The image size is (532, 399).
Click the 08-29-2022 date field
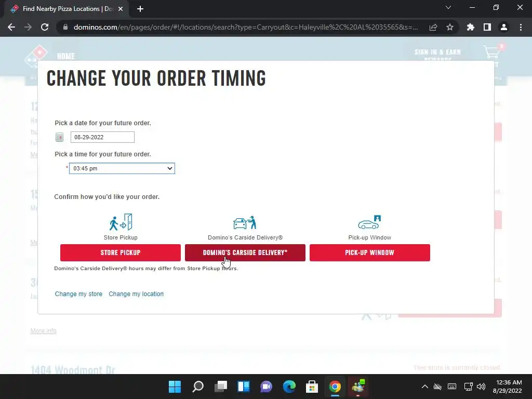tap(102, 137)
